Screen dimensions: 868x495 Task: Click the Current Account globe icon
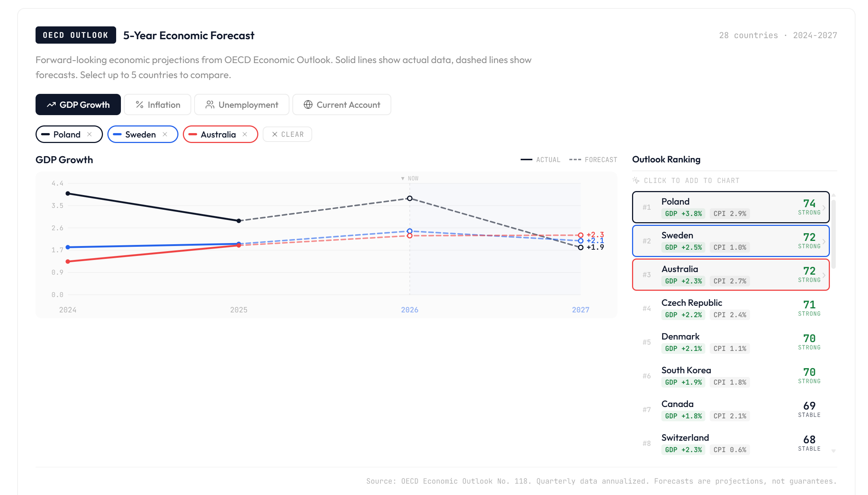(x=308, y=105)
